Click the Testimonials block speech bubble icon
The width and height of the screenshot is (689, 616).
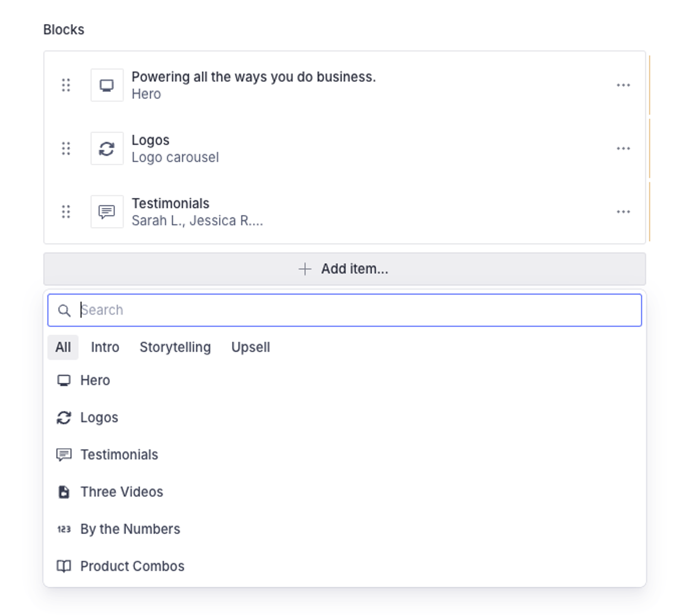coord(107,212)
